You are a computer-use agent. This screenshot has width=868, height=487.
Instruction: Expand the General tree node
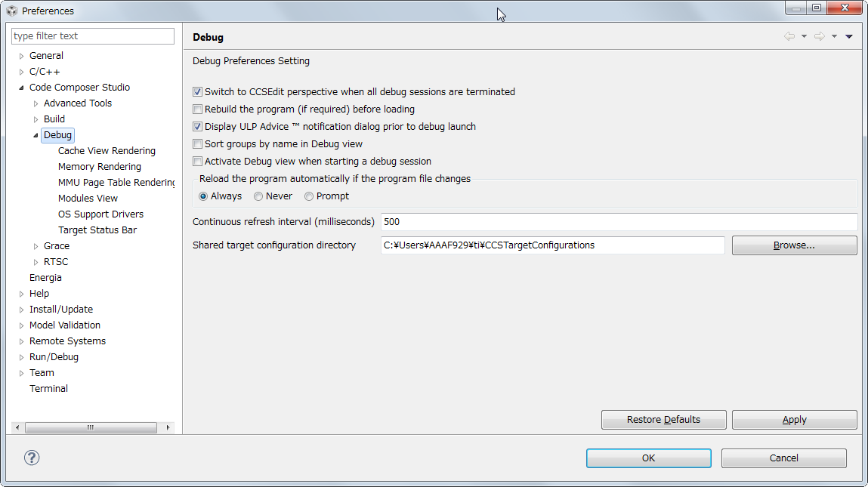pos(22,56)
